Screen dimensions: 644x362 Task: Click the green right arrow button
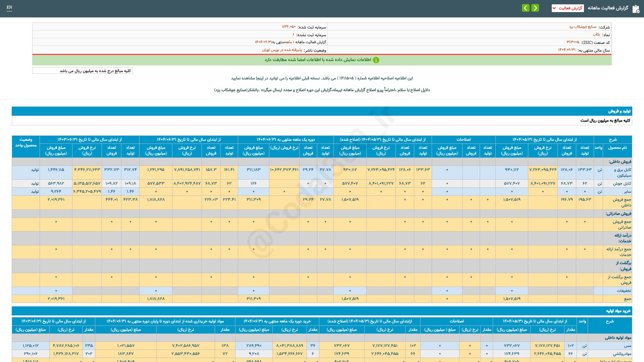(x=535, y=8)
